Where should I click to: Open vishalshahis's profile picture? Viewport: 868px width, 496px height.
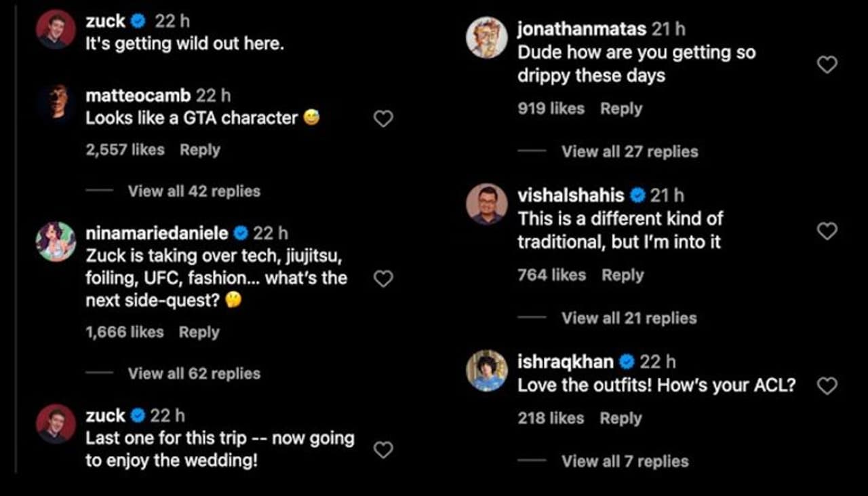point(487,204)
